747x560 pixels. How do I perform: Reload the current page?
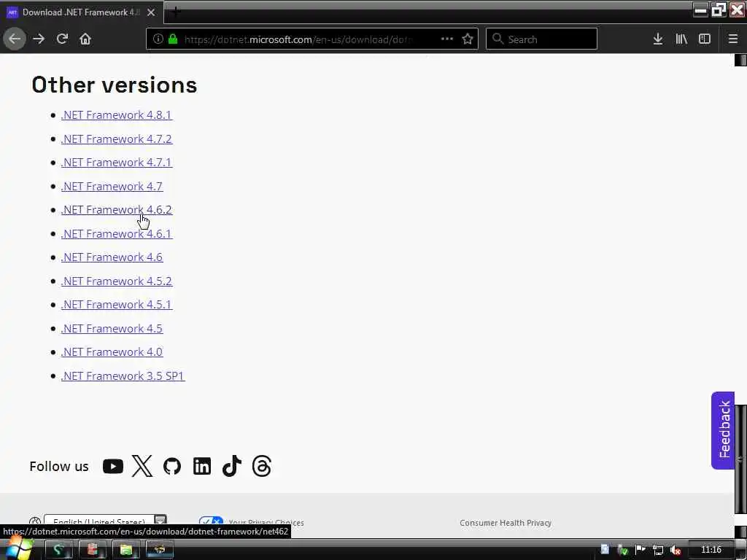[x=62, y=39]
